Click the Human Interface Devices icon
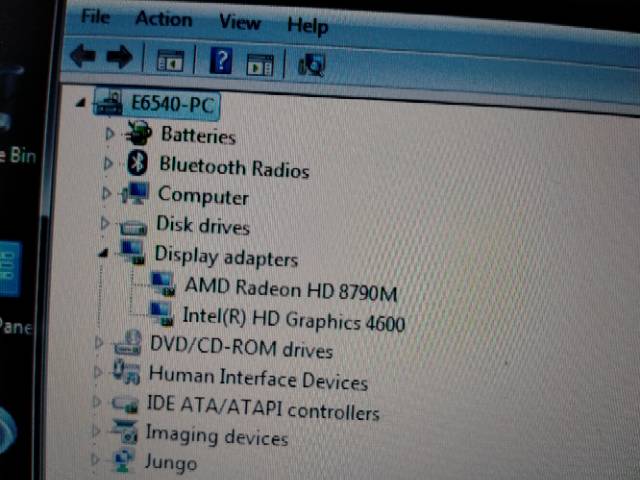 tap(127, 372)
